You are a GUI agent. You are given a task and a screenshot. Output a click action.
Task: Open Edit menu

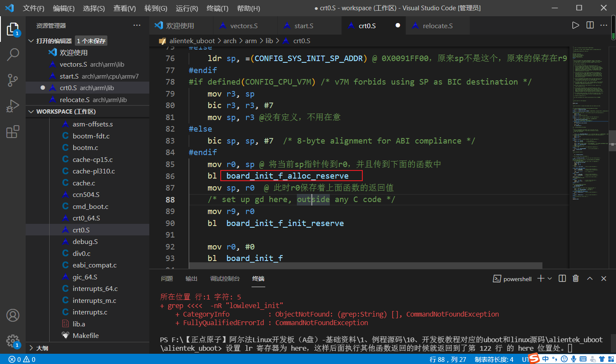coord(64,8)
